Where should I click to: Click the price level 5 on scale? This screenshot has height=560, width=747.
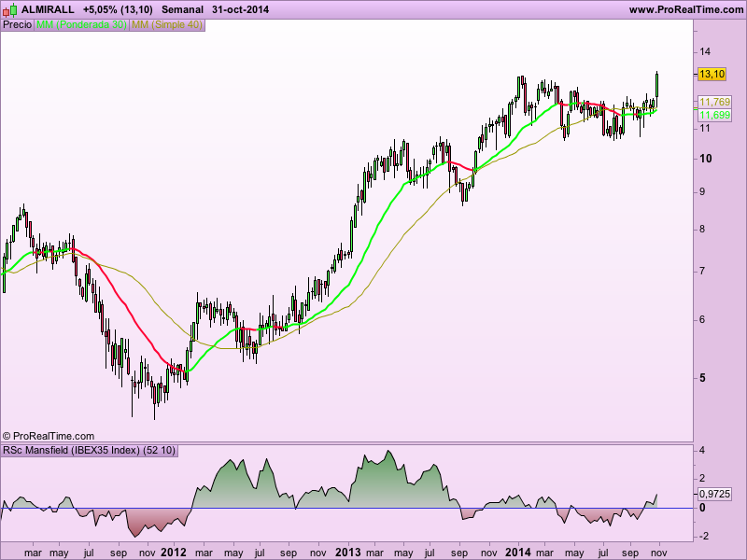[702, 378]
